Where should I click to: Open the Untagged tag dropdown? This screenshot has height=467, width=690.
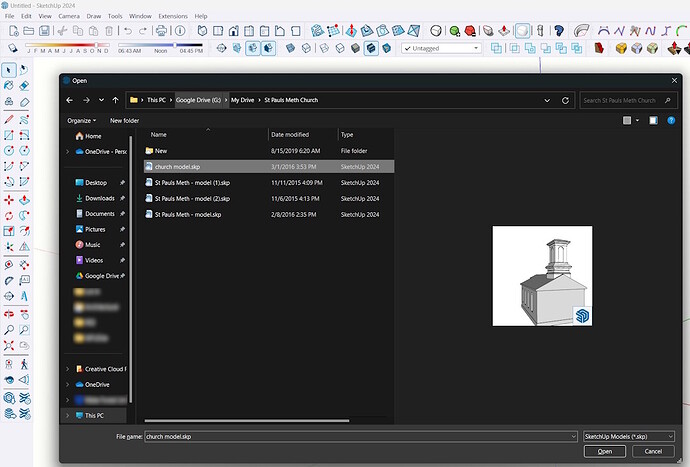441,48
